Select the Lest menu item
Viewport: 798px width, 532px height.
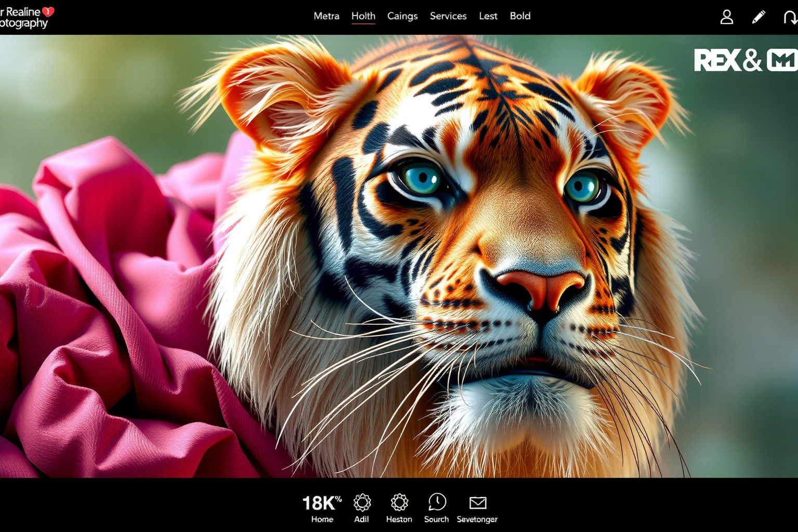[x=488, y=16]
